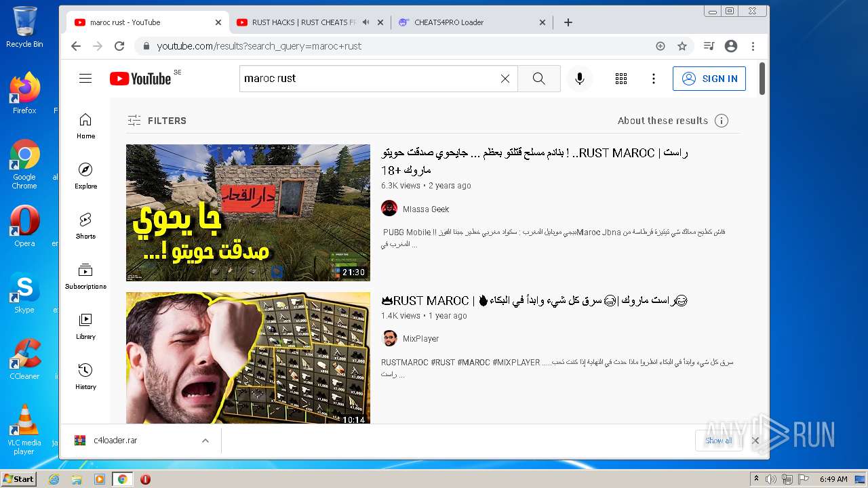Bookmark this page with the star icon

(682, 46)
